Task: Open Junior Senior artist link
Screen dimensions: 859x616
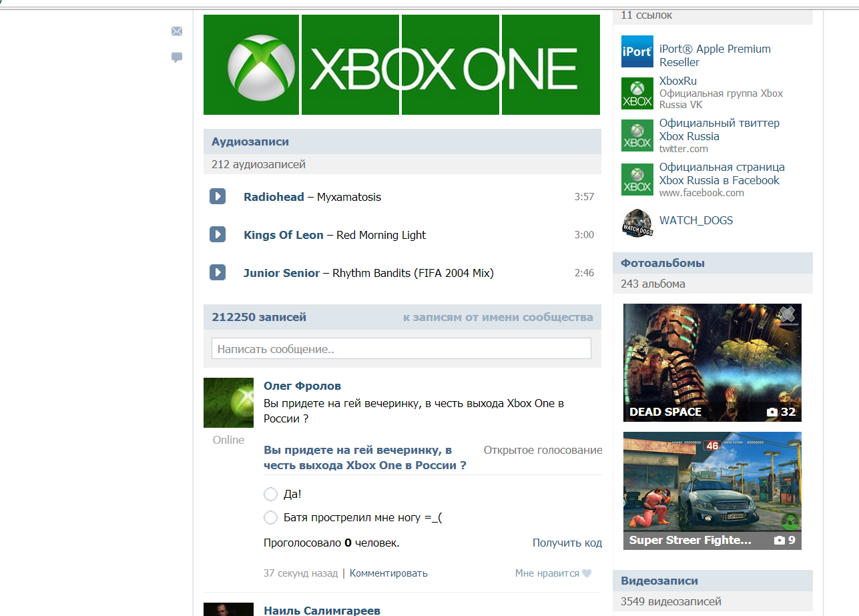Action: [x=282, y=273]
